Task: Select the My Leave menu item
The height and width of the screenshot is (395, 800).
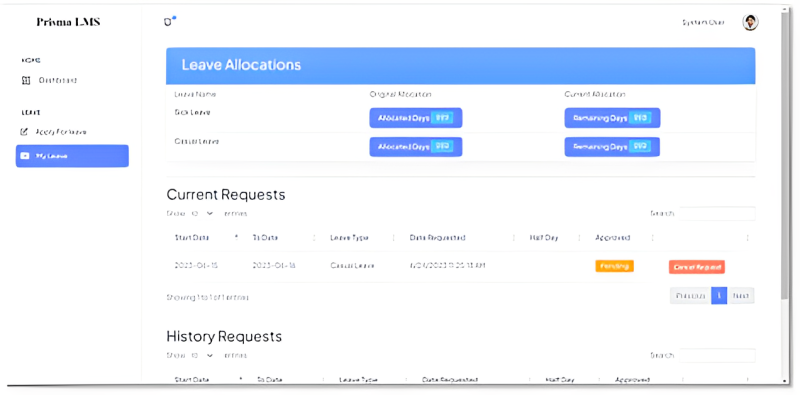Action: coord(72,156)
